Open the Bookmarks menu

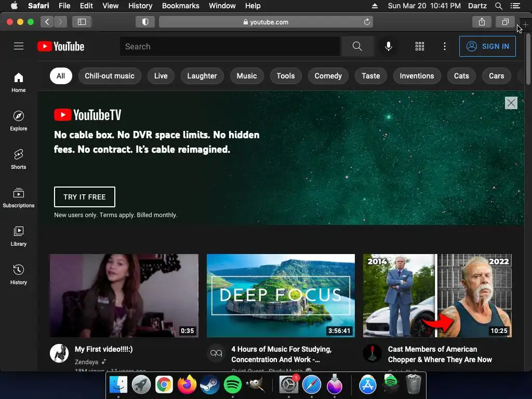(x=180, y=6)
